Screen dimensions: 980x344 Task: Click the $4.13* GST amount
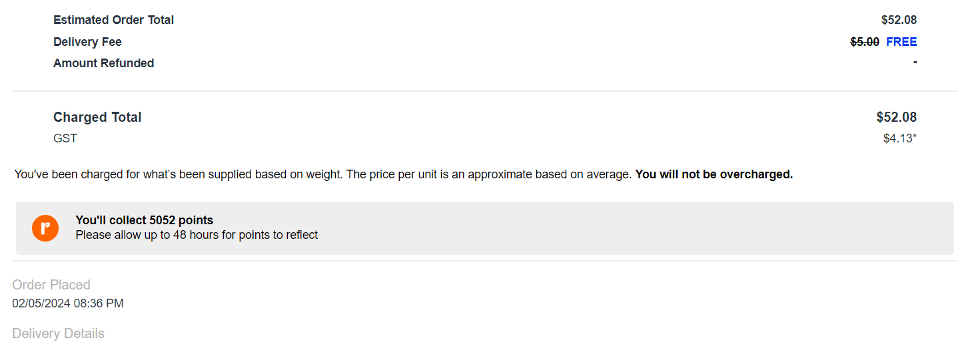[899, 138]
